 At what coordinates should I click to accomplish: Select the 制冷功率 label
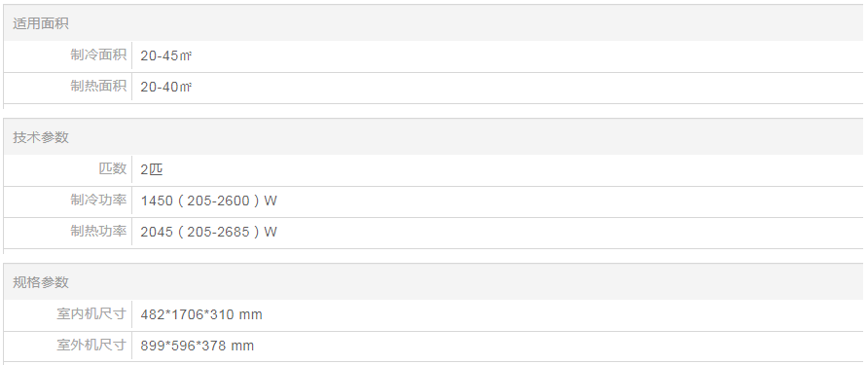pyautogui.click(x=98, y=200)
